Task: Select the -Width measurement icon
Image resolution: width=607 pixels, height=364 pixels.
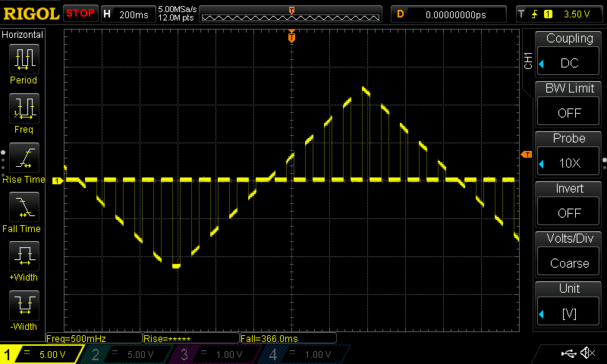Action: (x=24, y=305)
